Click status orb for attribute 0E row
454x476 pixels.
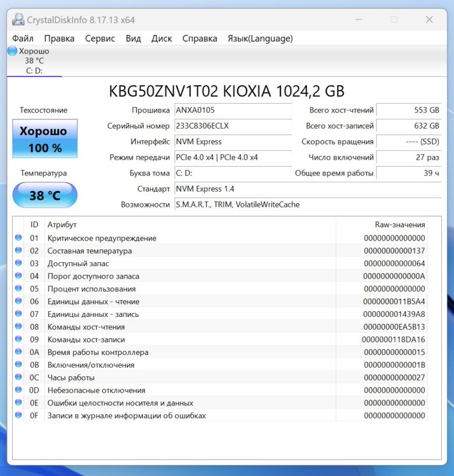pos(19,402)
